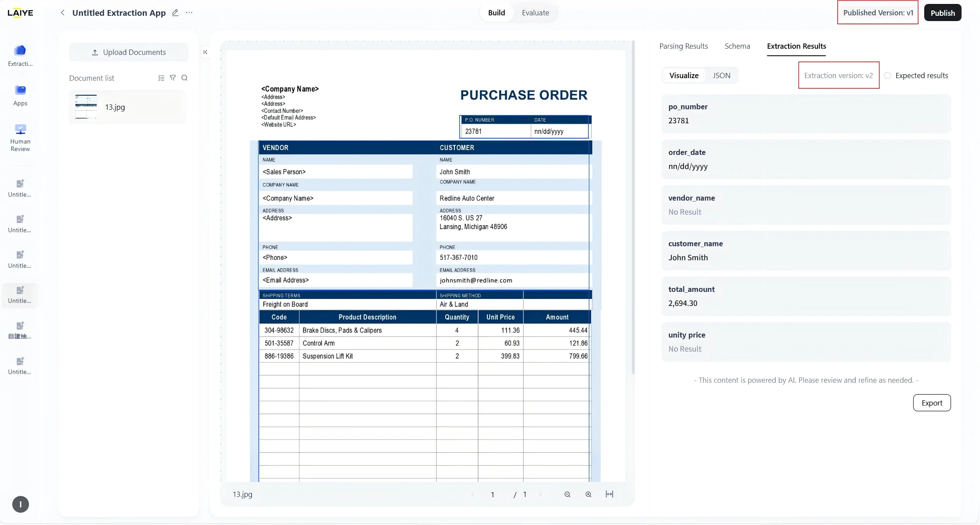
Task: Select the unity price result card
Action: coord(806,342)
